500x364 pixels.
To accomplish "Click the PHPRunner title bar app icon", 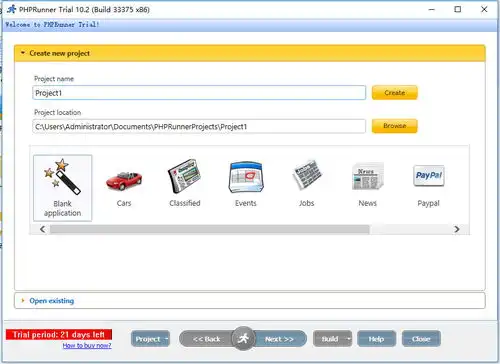I will (x=12, y=9).
